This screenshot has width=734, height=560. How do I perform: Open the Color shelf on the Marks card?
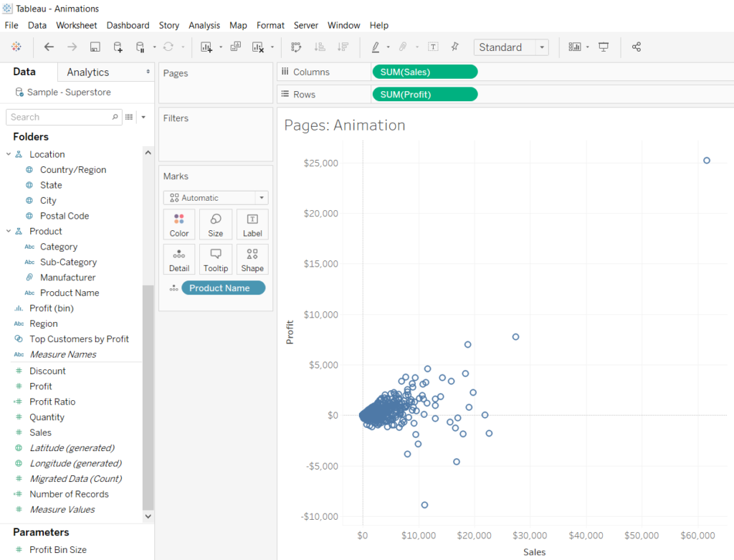178,224
